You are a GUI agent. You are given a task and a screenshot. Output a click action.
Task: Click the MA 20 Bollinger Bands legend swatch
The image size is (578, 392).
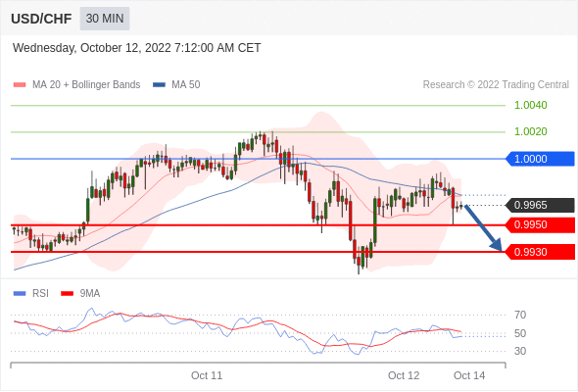pos(20,85)
